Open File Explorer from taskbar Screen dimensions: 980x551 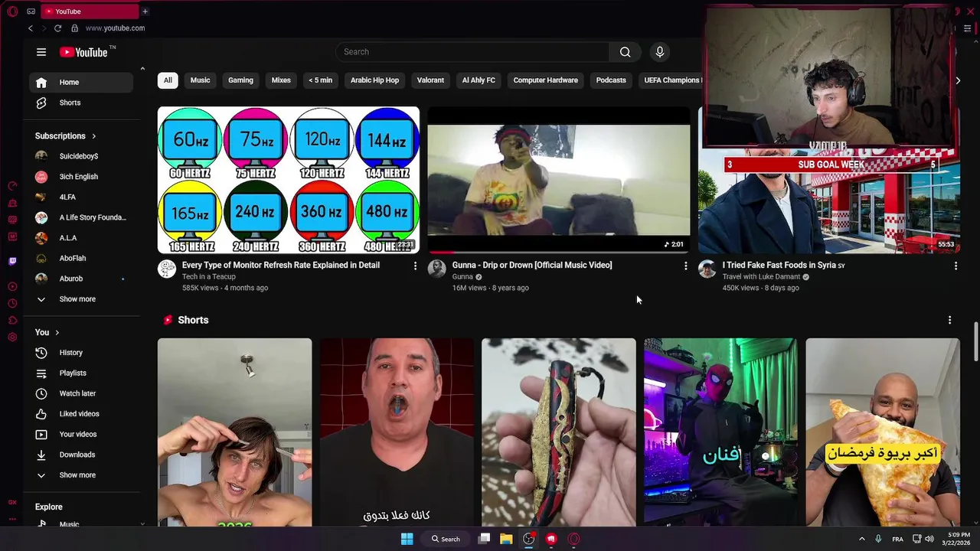click(x=506, y=539)
